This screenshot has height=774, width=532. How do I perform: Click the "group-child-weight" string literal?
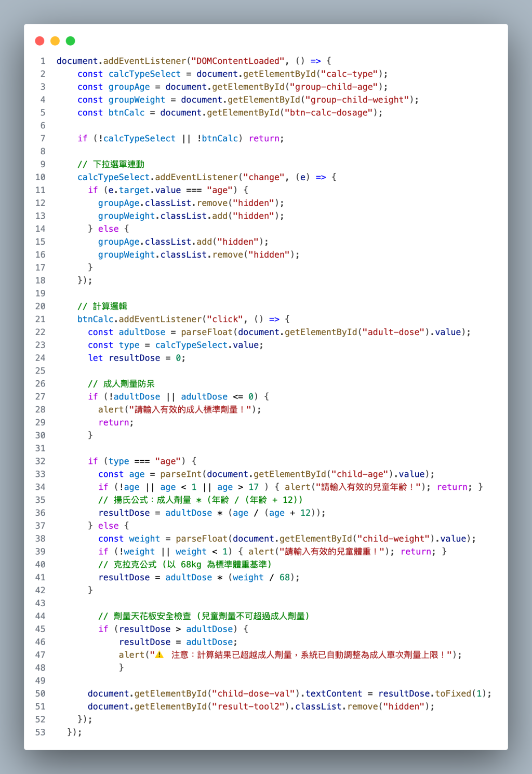pyautogui.click(x=357, y=100)
